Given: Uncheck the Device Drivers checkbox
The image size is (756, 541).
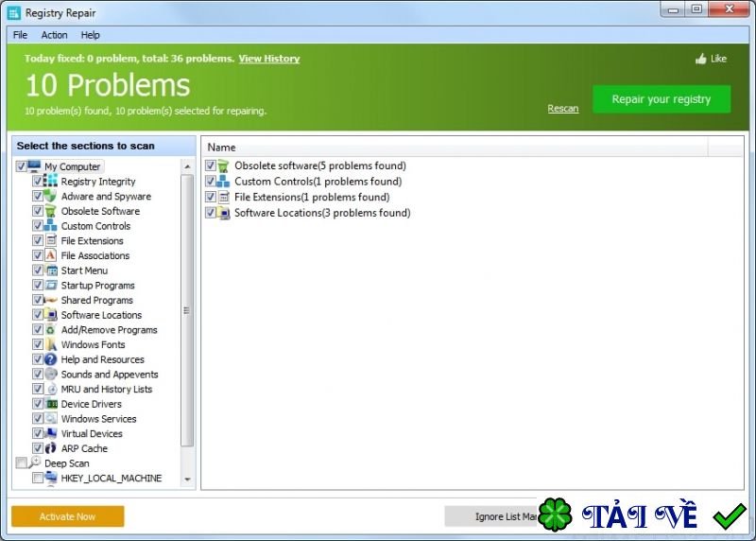Looking at the screenshot, I should coord(38,404).
